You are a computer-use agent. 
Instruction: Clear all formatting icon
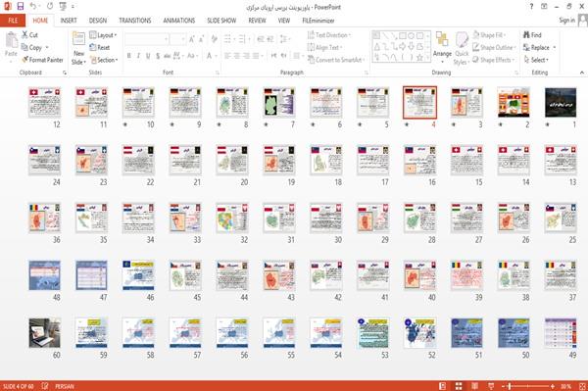[x=214, y=39]
